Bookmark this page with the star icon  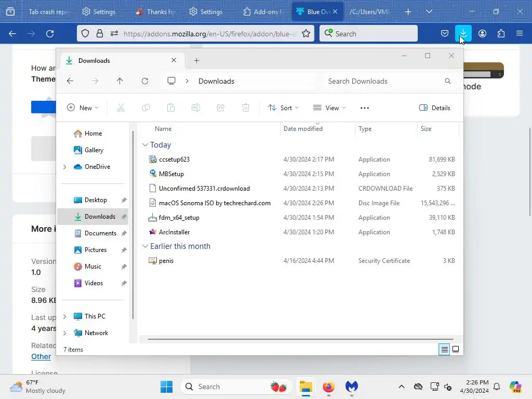(x=305, y=34)
